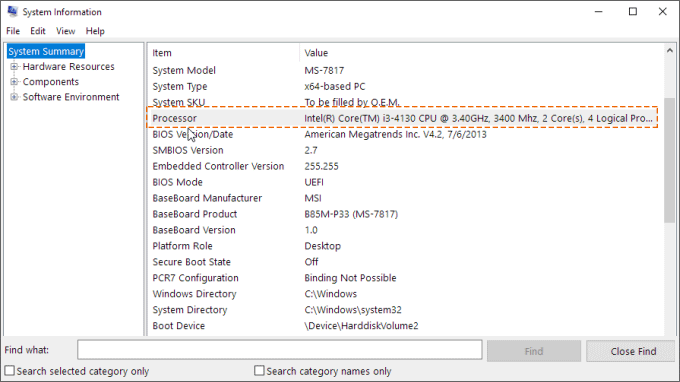Select the System Directory row
Image resolution: width=680 pixels, height=382 pixels.
point(405,310)
